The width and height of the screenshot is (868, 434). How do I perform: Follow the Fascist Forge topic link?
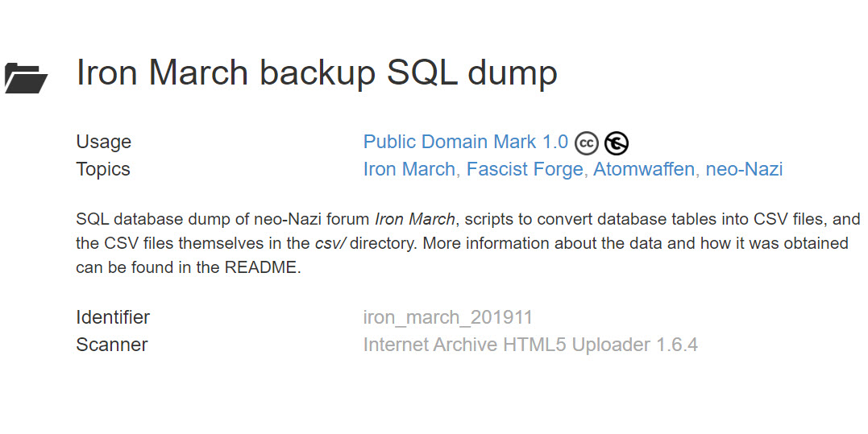point(525,169)
